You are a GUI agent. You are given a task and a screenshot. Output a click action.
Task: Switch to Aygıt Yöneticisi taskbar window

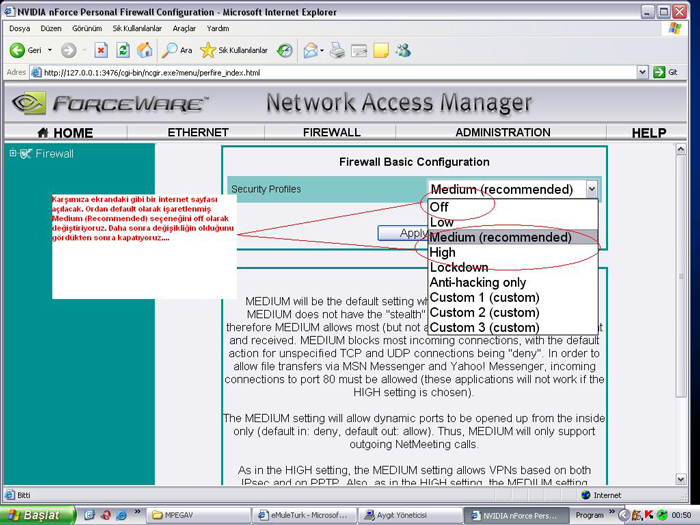coord(410,515)
